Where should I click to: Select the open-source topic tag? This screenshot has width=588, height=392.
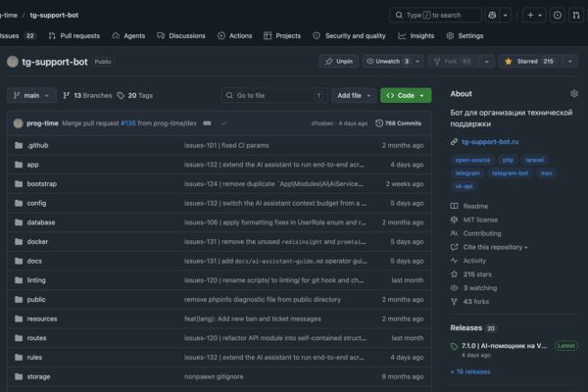pyautogui.click(x=472, y=160)
